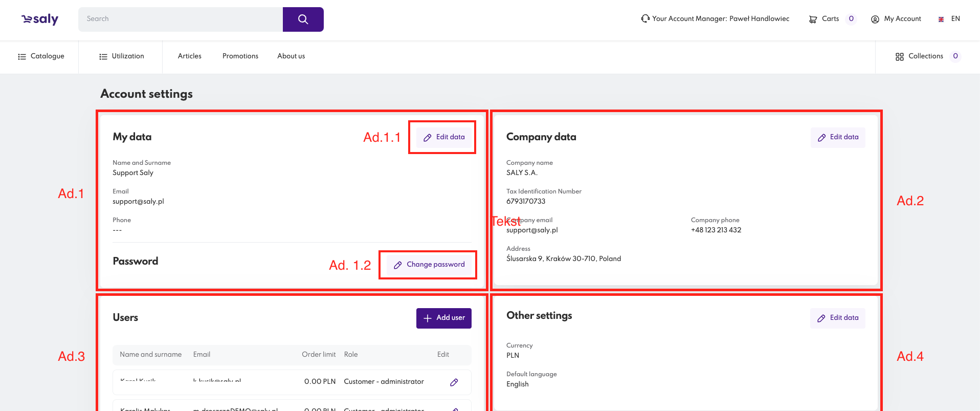Click pencil icon for Customer - administrator row
980x411 pixels.
(x=454, y=382)
